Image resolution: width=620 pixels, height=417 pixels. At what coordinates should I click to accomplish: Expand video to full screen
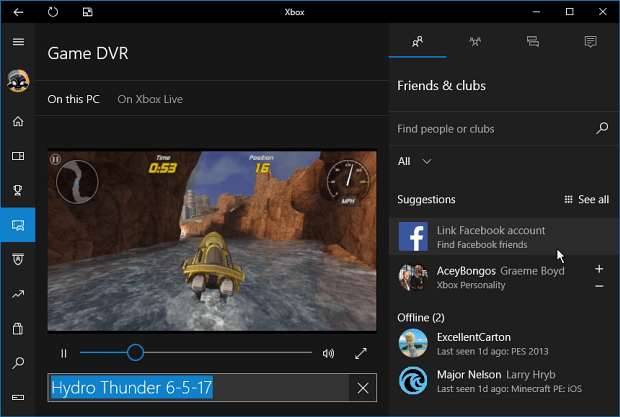[361, 353]
